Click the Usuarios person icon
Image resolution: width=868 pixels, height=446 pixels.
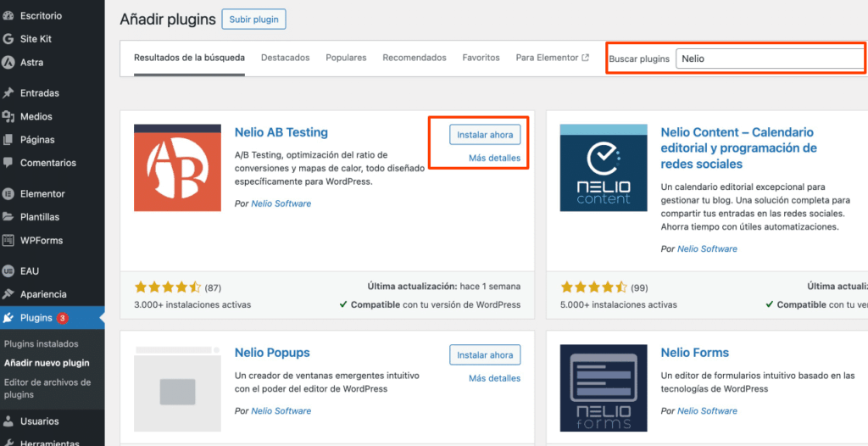pyautogui.click(x=8, y=421)
